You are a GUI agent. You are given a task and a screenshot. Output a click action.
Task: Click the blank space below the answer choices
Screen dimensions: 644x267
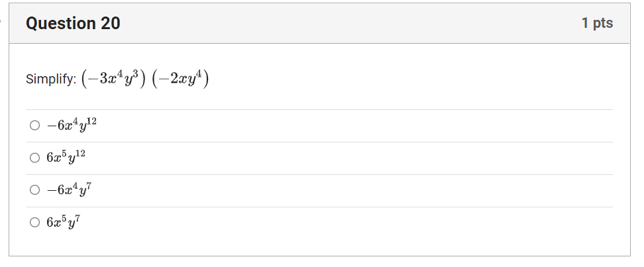click(319, 247)
